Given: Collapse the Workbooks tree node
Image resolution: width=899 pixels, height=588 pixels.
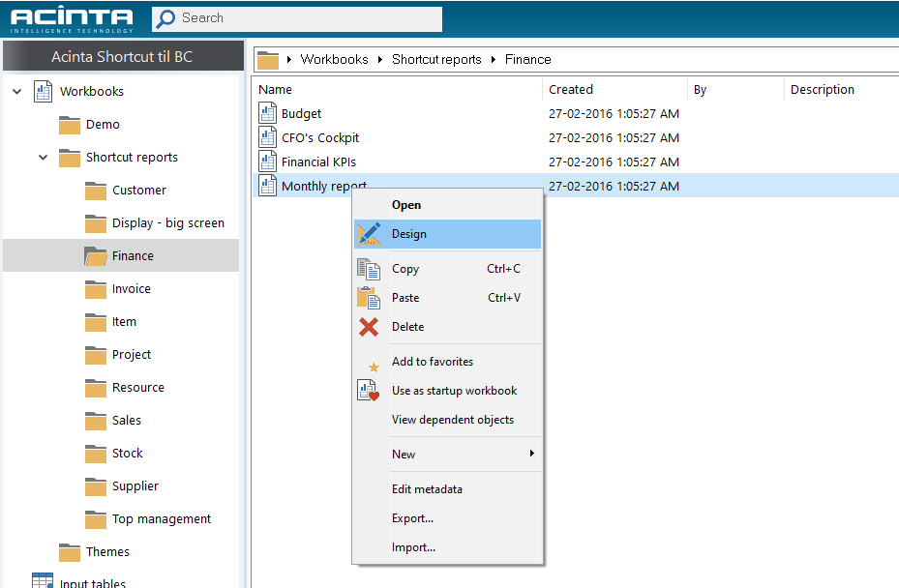Looking at the screenshot, I should pos(17,91).
